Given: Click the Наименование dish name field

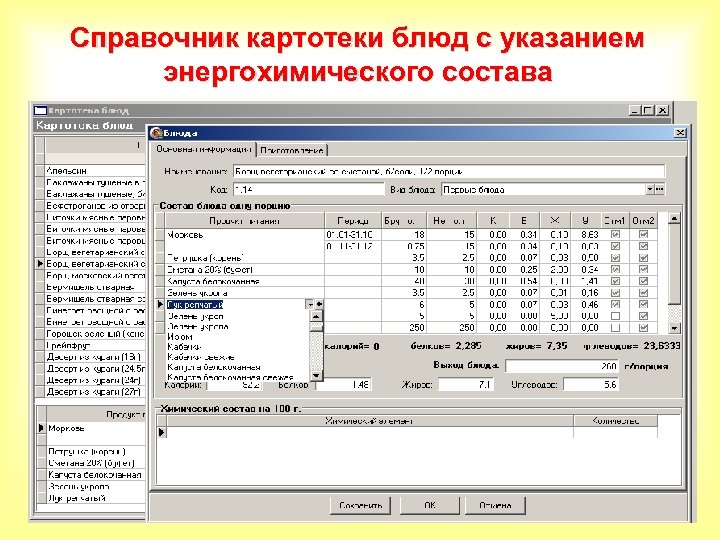Looking at the screenshot, I should coord(449,172).
